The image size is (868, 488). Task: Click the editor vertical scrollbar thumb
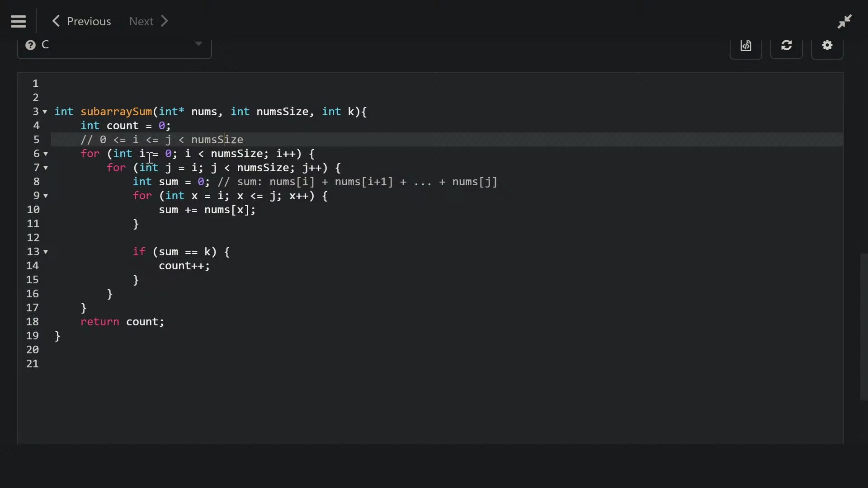[x=863, y=327]
